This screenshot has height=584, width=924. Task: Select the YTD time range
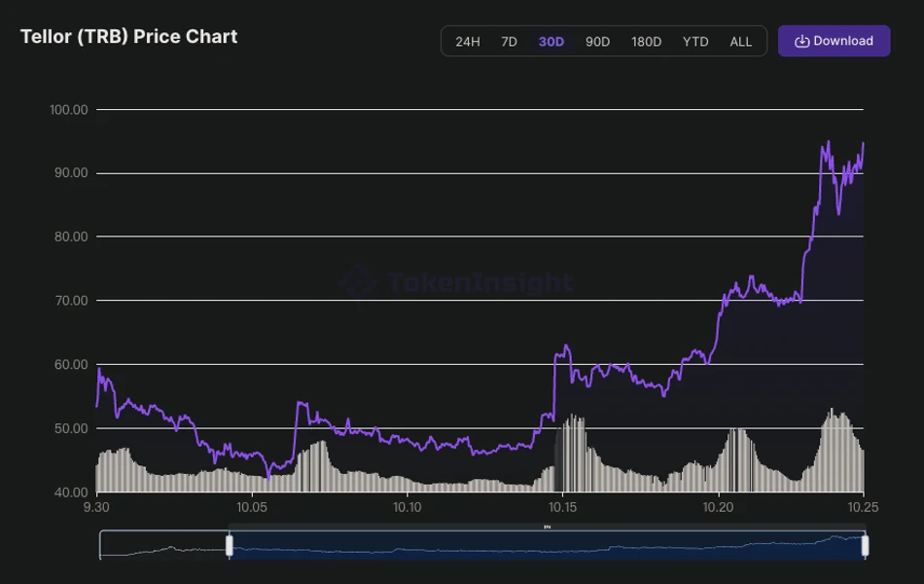[695, 42]
